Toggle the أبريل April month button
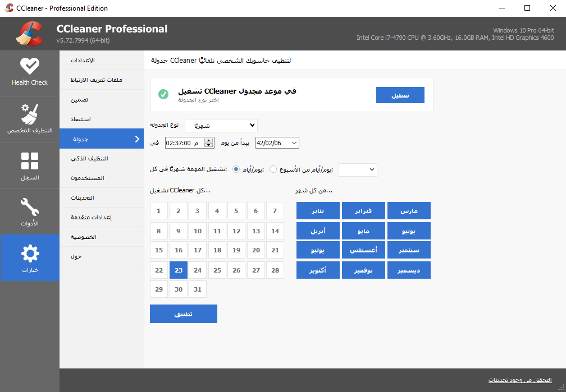 [x=318, y=231]
